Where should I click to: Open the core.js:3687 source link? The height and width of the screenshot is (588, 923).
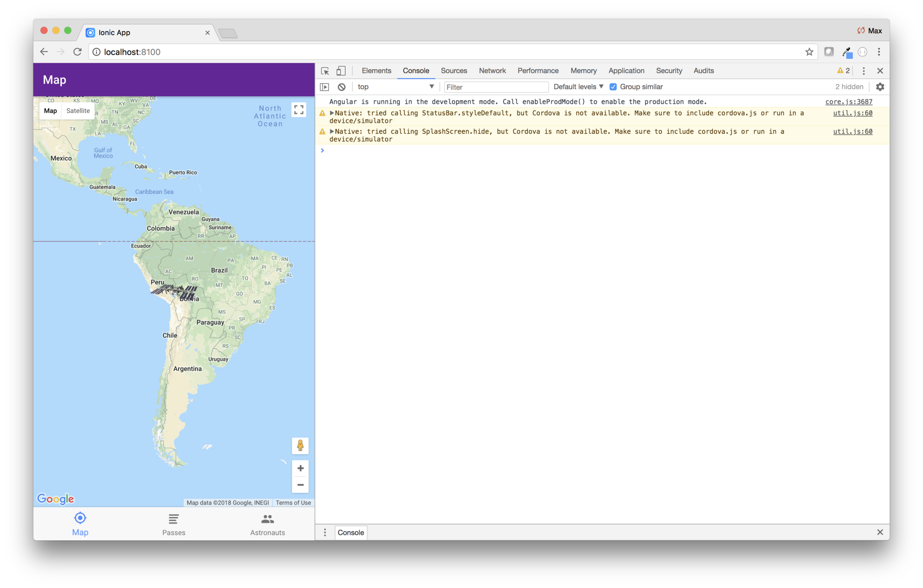pyautogui.click(x=849, y=102)
